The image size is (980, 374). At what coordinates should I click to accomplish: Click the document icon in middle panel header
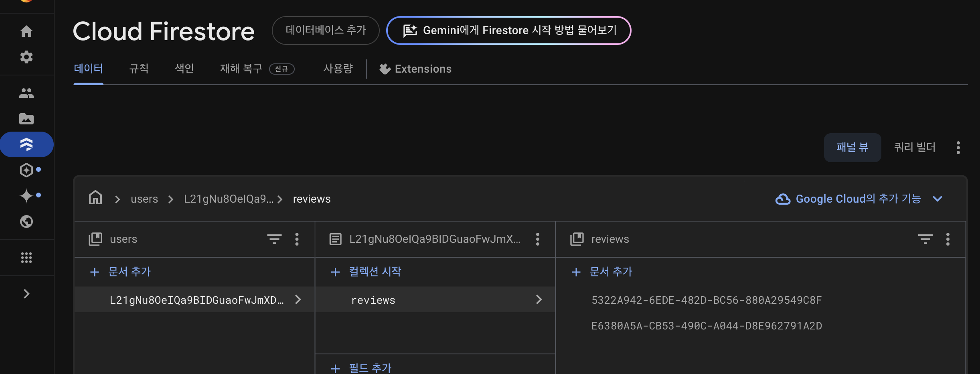[336, 239]
